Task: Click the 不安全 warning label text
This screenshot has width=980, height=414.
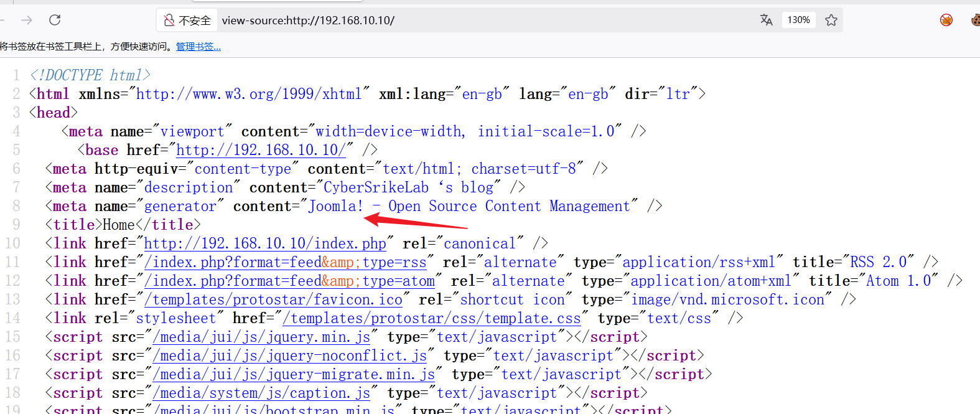Action: (195, 21)
